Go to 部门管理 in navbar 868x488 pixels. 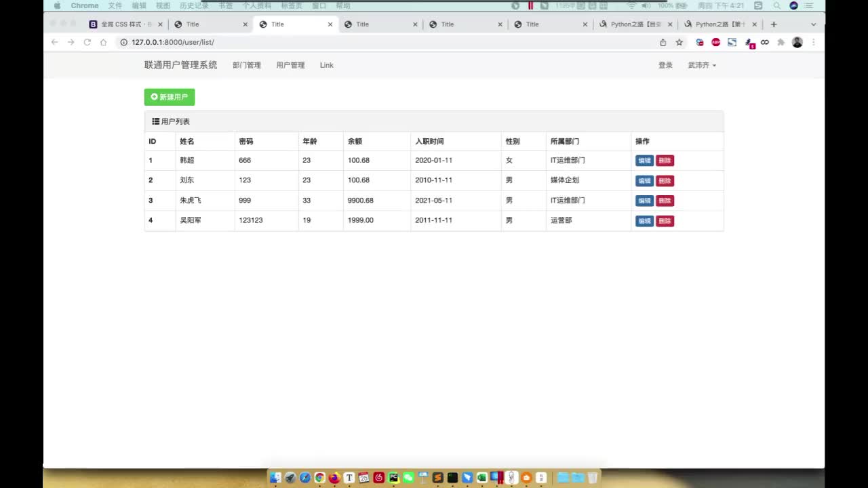pyautogui.click(x=247, y=65)
